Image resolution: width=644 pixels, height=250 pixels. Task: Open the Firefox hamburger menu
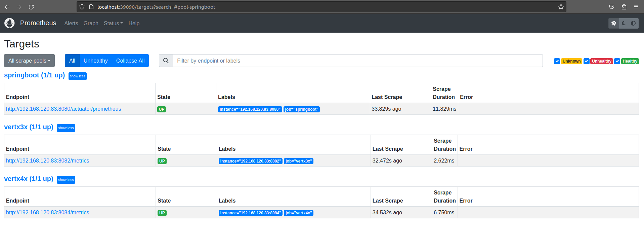coord(636,7)
